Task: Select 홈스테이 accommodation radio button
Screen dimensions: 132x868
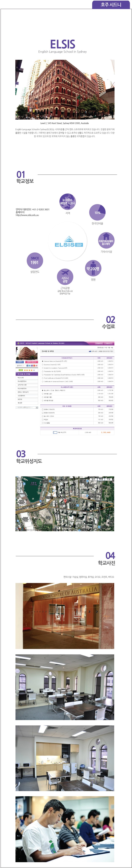Action: coord(43,391)
